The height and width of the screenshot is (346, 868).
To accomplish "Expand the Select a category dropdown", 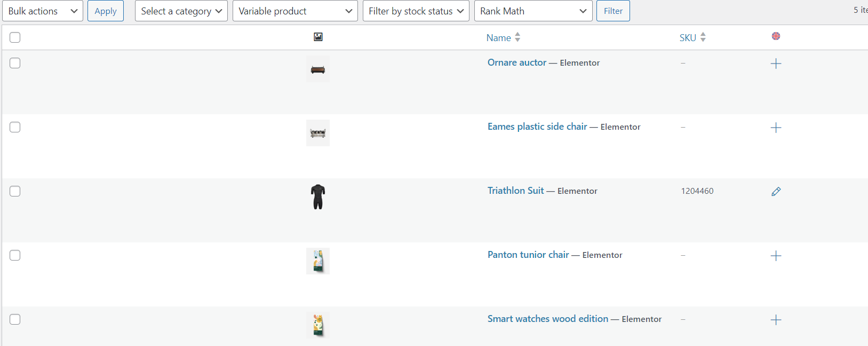I will [181, 11].
